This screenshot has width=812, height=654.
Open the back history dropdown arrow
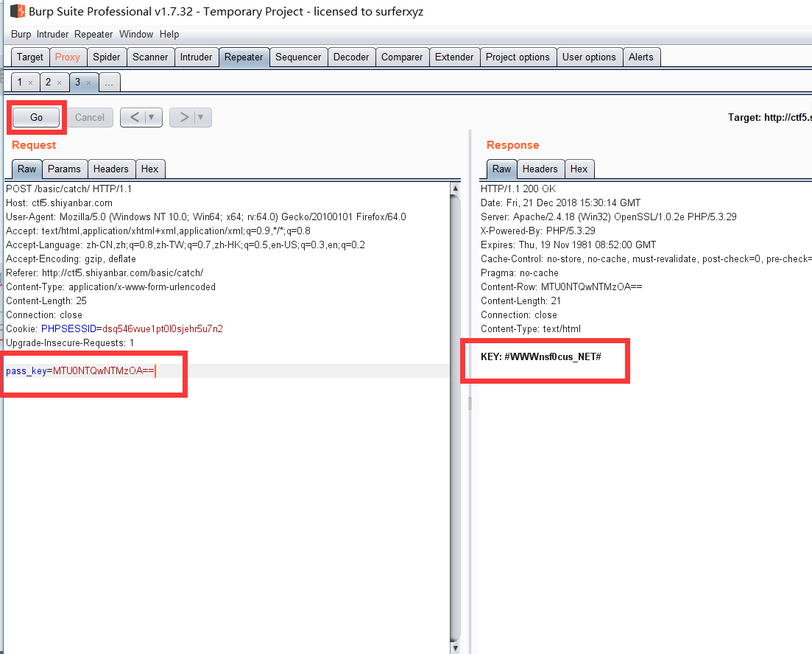point(152,117)
